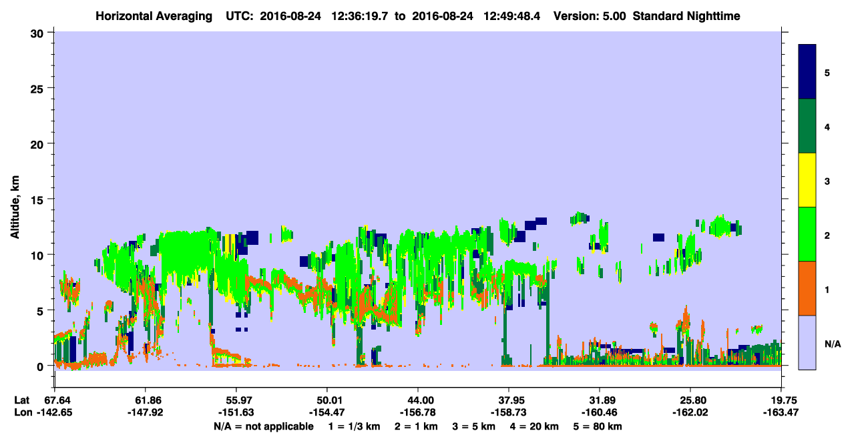Click longitude value -163.47
The width and height of the screenshot is (868, 445).
pyautogui.click(x=781, y=412)
